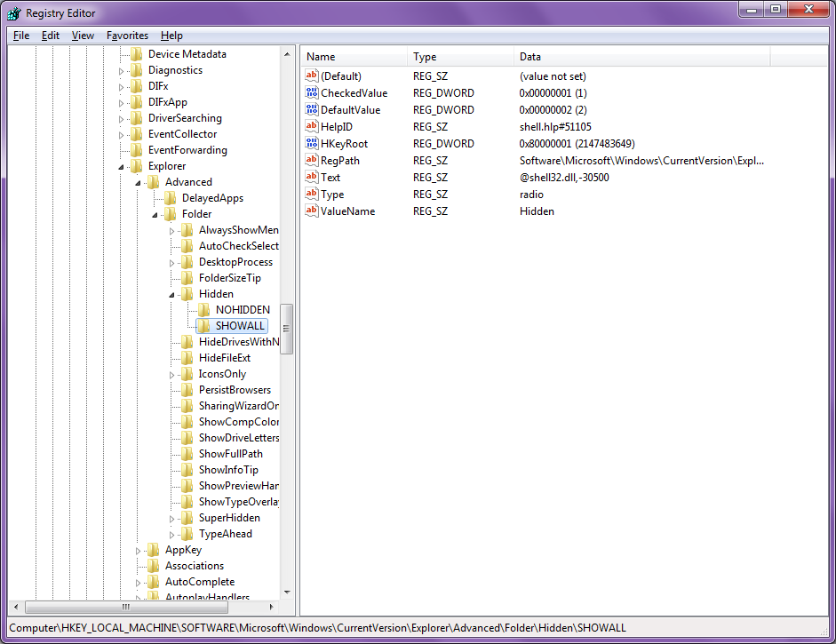The image size is (836, 644).
Task: Collapse the Hidden key
Action: point(171,295)
